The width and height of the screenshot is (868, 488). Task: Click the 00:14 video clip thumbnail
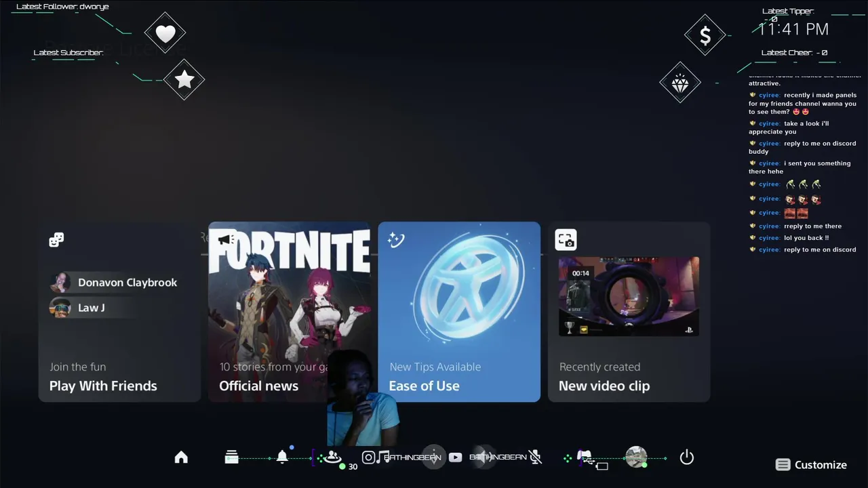629,296
